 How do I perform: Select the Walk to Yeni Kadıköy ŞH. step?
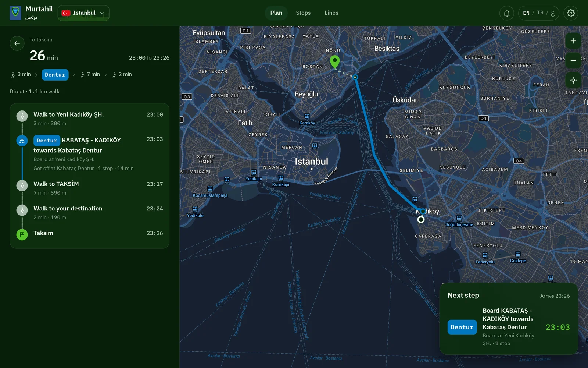click(90, 118)
